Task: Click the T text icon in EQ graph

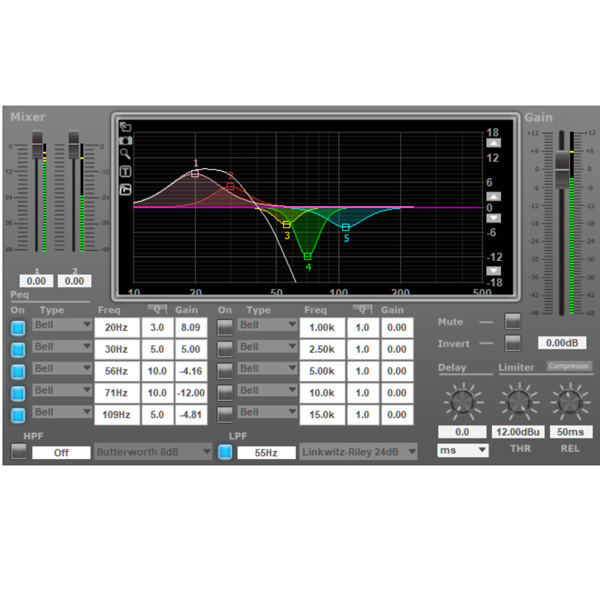Action: point(126,172)
